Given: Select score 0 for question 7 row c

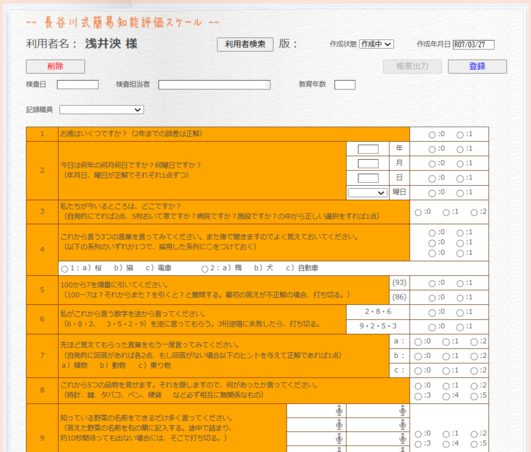Looking at the screenshot, I should point(418,371).
